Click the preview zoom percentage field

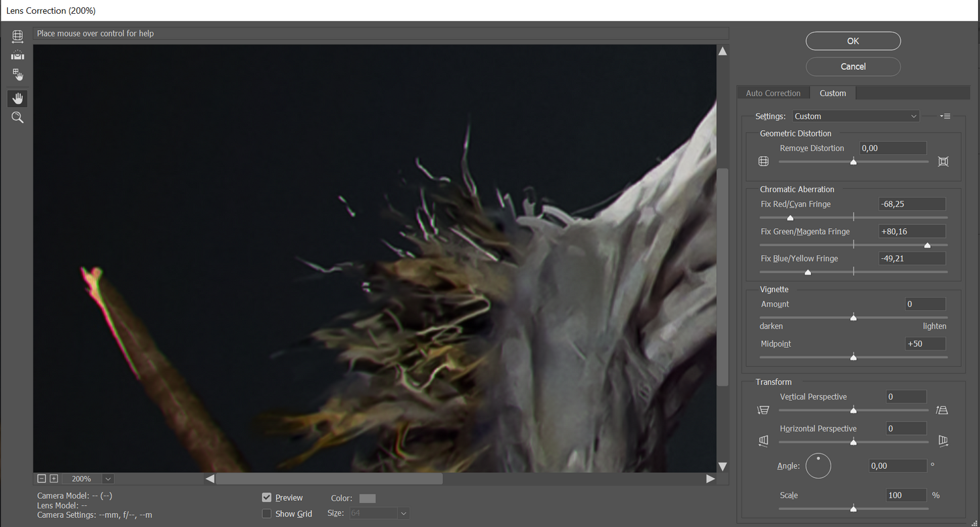pos(82,479)
